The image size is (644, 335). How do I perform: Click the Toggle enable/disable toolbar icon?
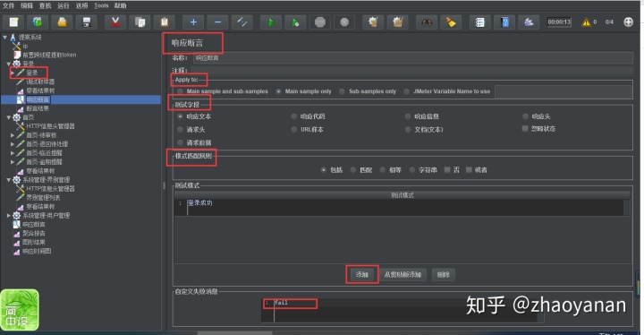241,21
